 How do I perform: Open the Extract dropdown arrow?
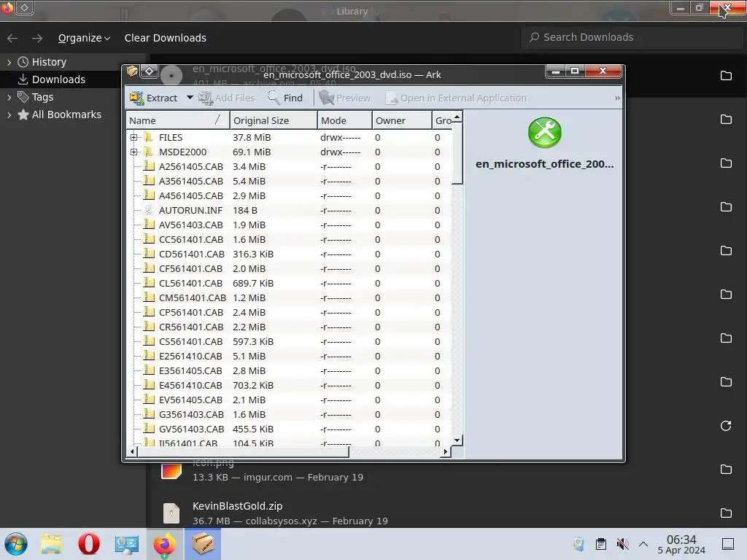tap(190, 98)
